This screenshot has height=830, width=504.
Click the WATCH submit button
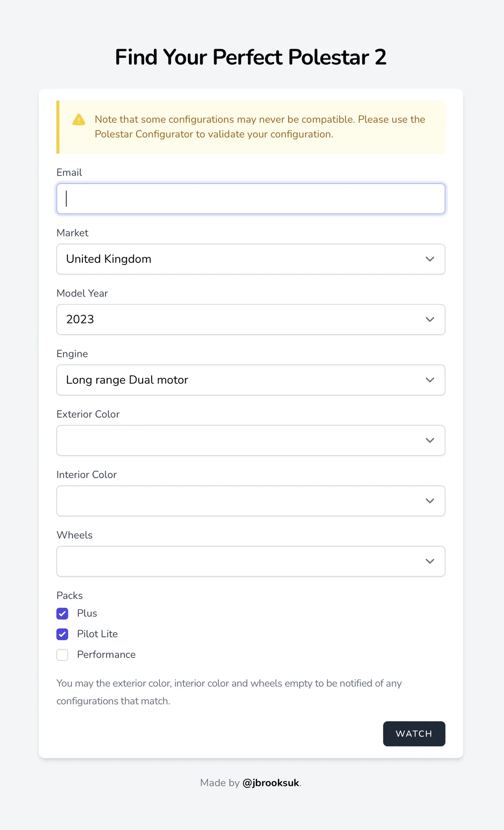(414, 734)
